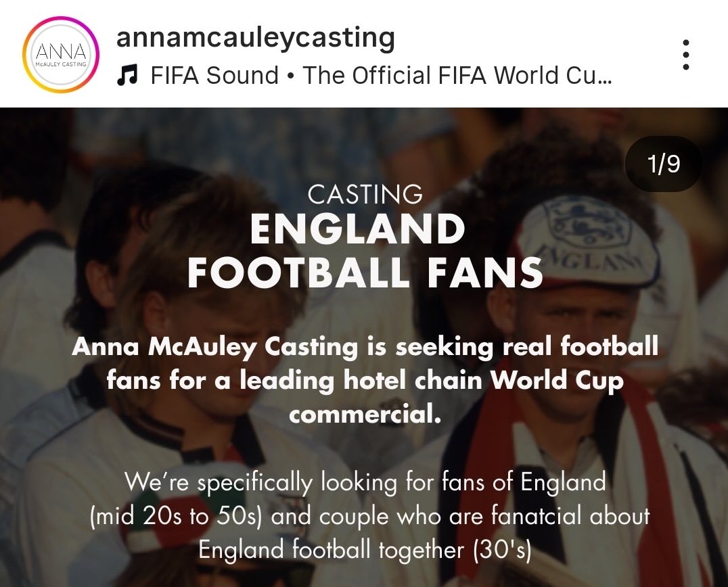Click the bold 'Anna McAuley Casting is seeking' text
Screen dimensions: 728x587
(x=364, y=347)
